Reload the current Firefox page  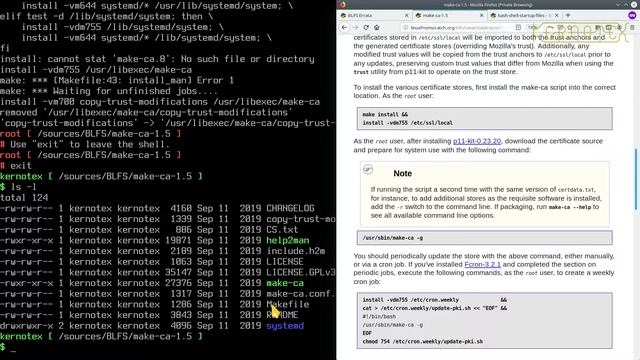point(366,27)
